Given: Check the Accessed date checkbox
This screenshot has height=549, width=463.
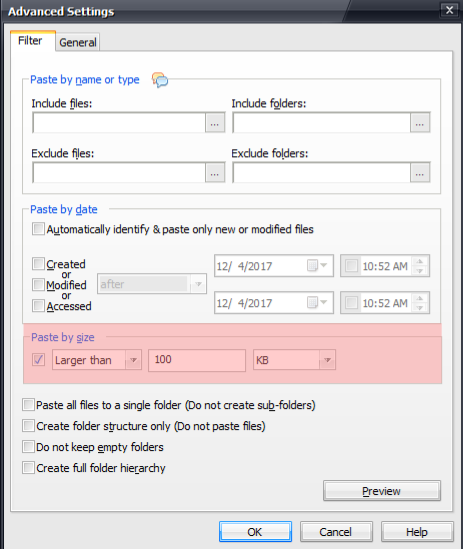Looking at the screenshot, I should 38,305.
